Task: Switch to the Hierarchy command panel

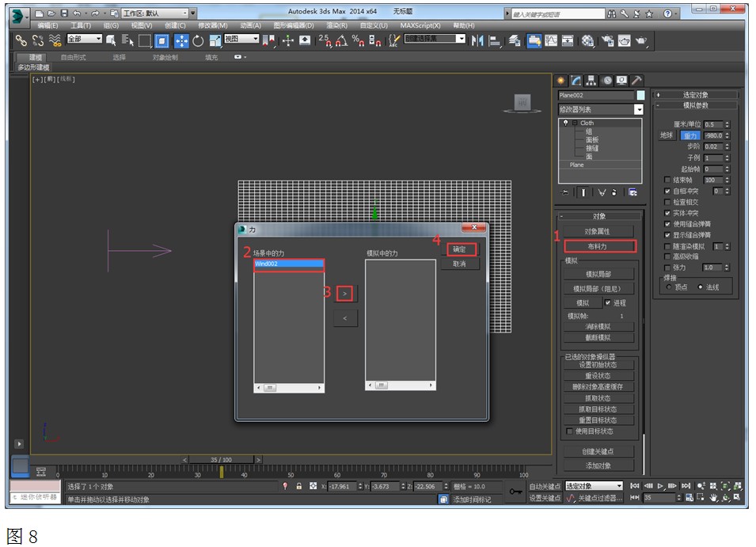Action: point(591,81)
